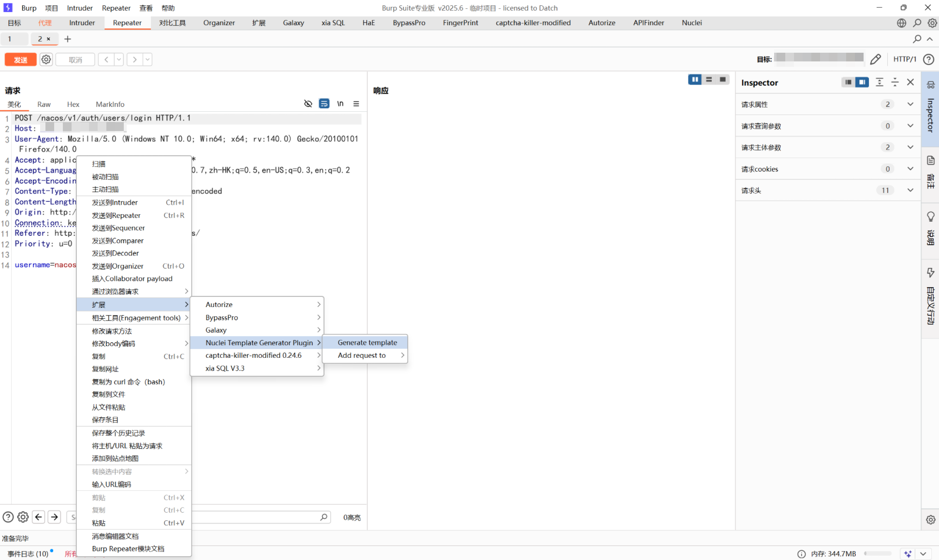Add a new Repeater tab
The width and height of the screenshot is (939, 560).
pos(68,39)
